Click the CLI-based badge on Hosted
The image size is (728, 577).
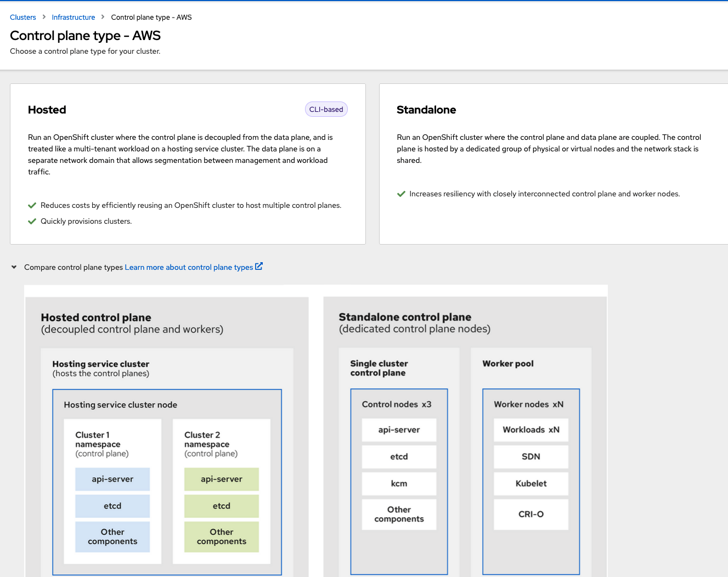[x=326, y=110]
